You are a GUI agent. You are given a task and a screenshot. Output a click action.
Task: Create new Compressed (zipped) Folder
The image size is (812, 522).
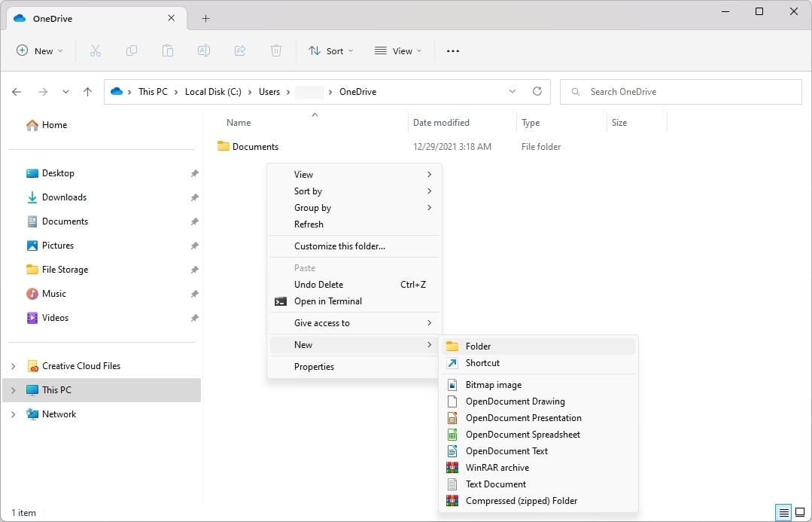(x=539, y=501)
